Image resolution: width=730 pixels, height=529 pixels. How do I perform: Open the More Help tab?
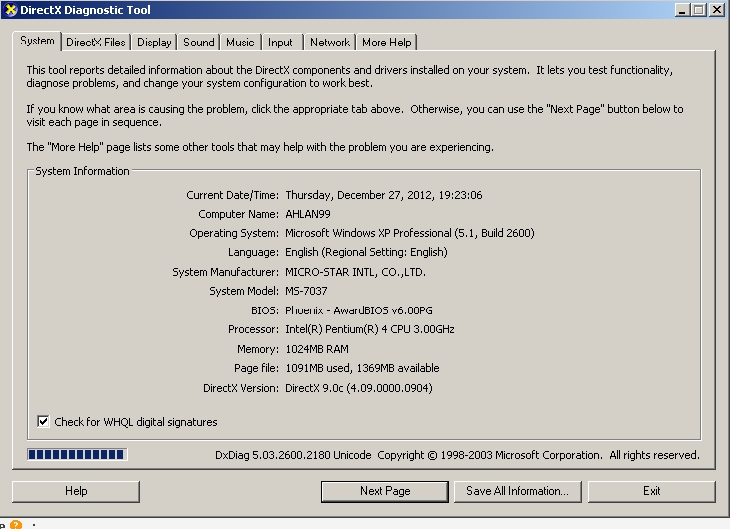387,42
